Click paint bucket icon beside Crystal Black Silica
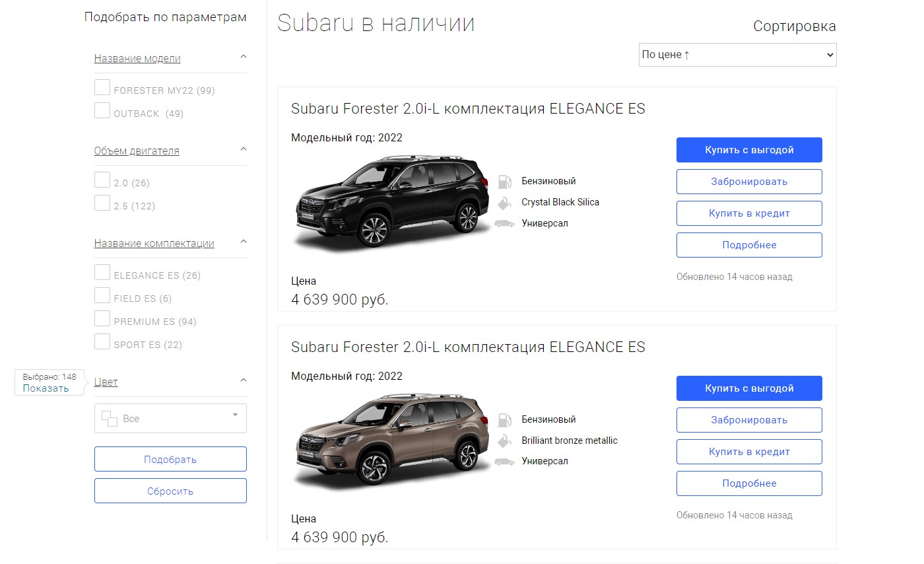 pos(504,202)
